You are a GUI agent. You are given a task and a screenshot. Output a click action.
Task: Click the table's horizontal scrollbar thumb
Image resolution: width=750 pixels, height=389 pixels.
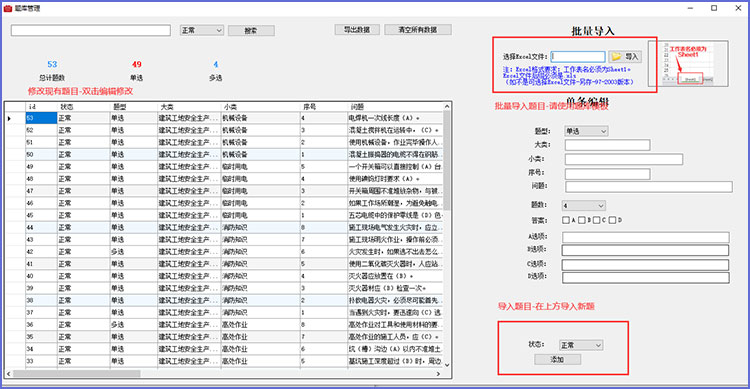tap(77, 374)
